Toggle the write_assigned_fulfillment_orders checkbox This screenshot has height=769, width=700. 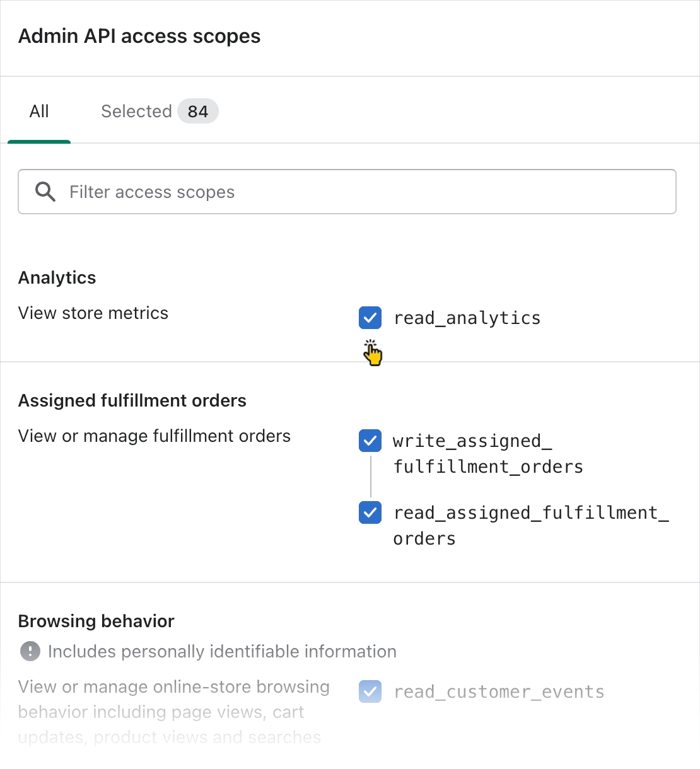(370, 441)
